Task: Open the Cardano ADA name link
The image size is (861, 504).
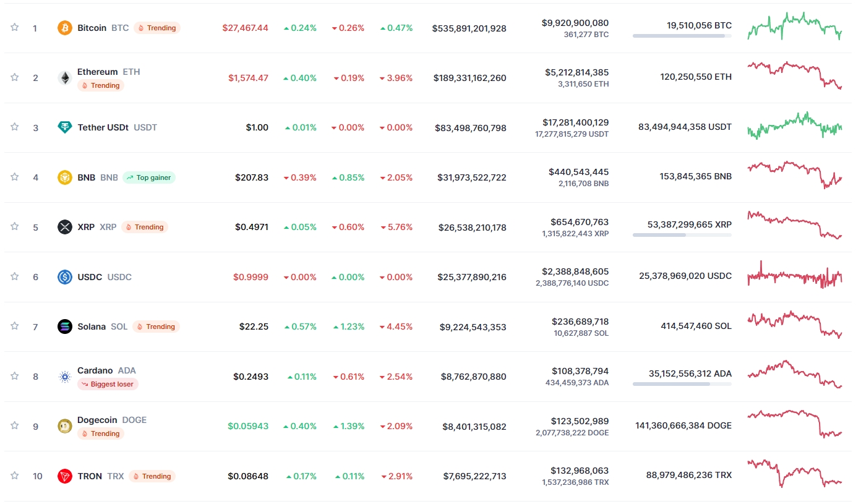Action: pyautogui.click(x=95, y=370)
